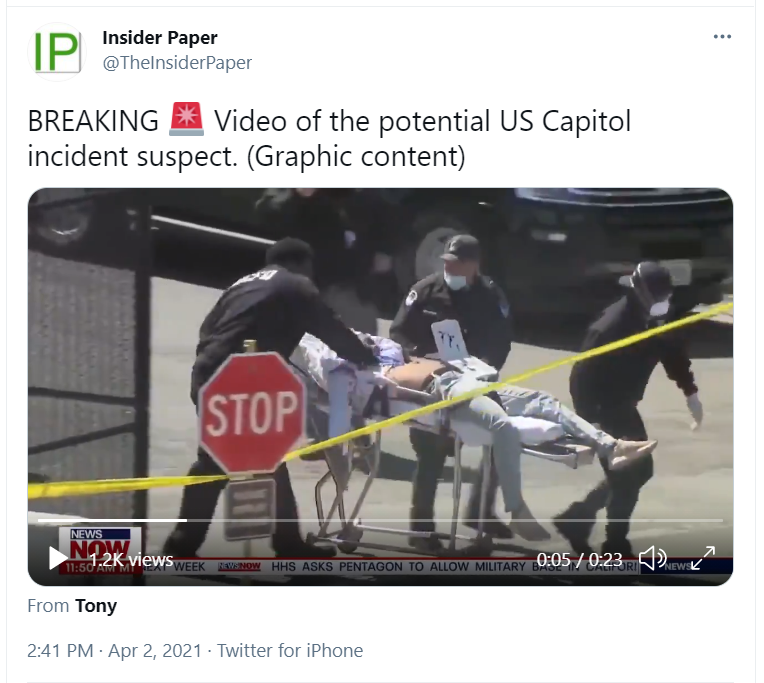Viewport: 764px width, 683px height.
Task: Click the Insider Paper IP avatar
Action: (57, 52)
